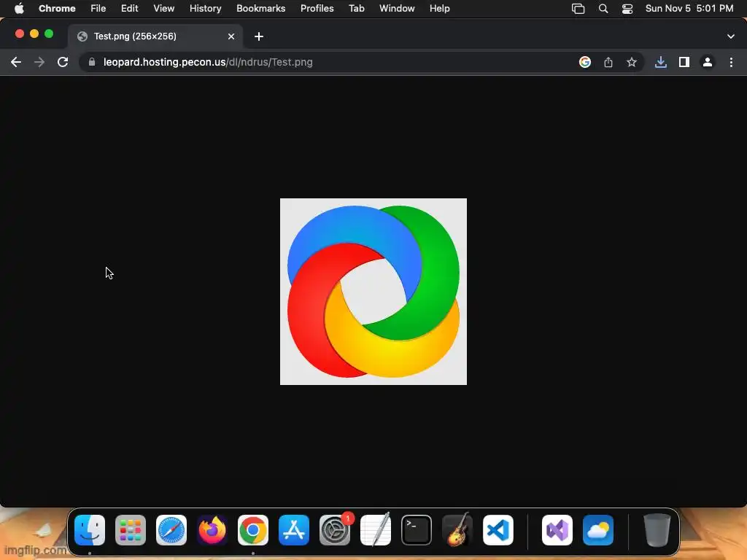Toggle Chrome side panel

[x=684, y=62]
